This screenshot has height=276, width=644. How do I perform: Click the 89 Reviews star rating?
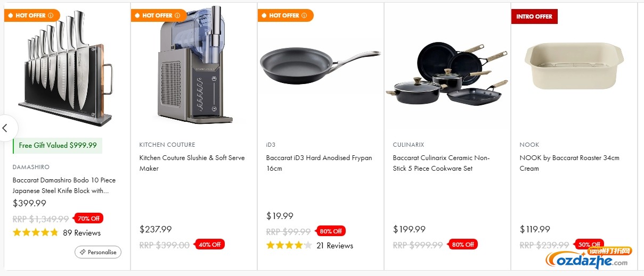tap(36, 232)
